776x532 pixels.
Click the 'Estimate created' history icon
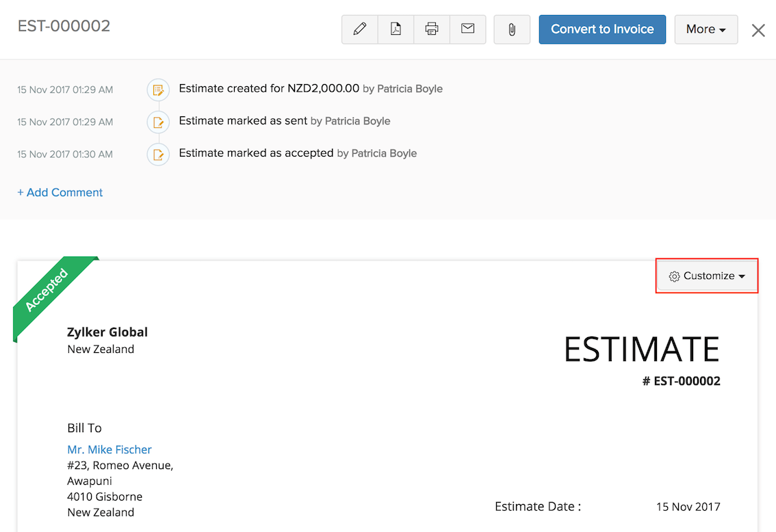click(x=158, y=90)
